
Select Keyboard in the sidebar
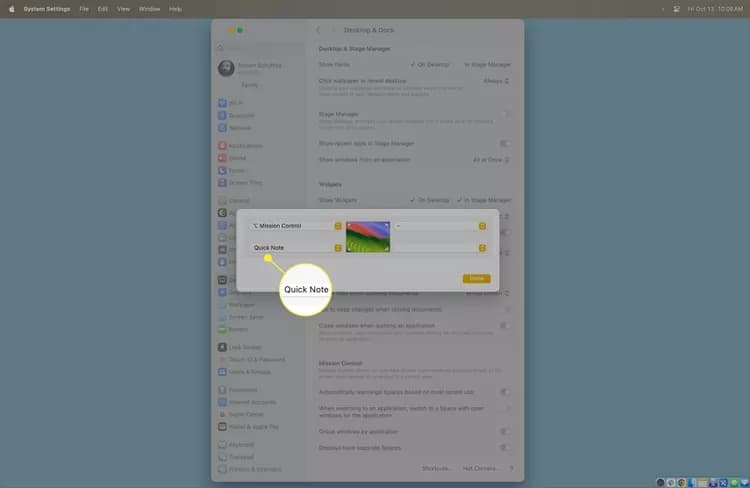[x=236, y=444]
